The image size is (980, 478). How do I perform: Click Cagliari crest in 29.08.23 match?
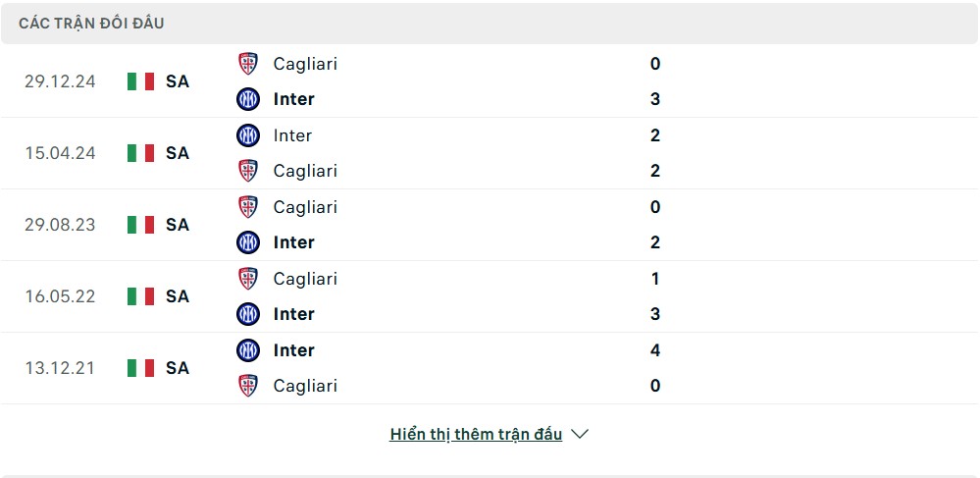coord(248,206)
